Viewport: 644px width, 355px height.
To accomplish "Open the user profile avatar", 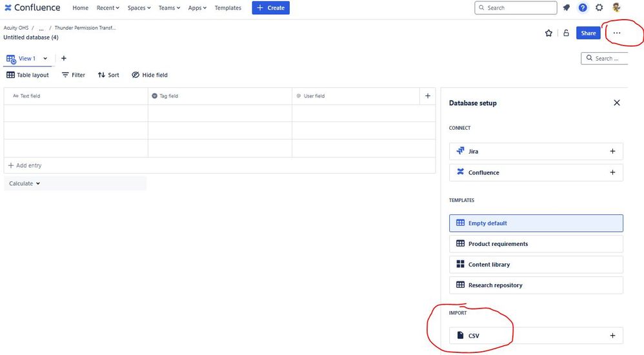I will (616, 8).
